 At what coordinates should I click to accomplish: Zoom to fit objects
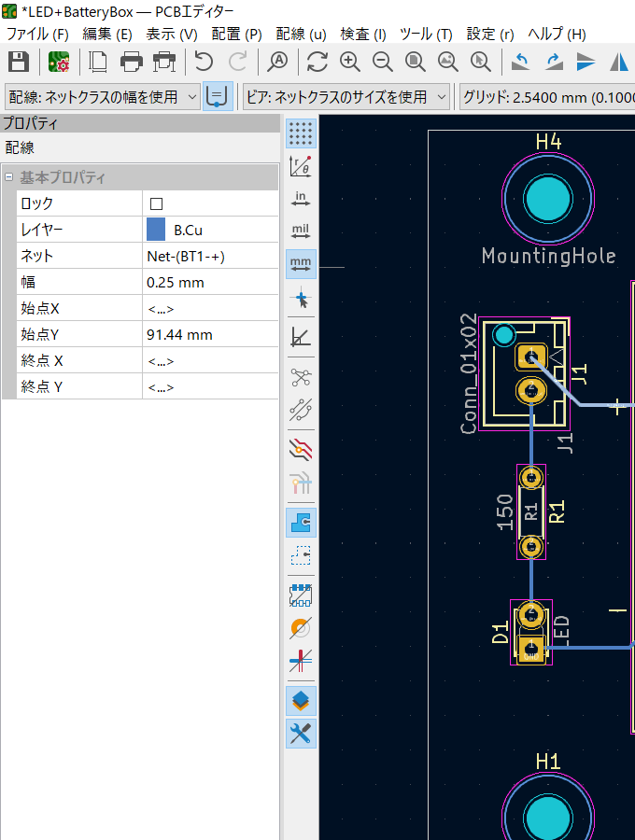point(448,63)
